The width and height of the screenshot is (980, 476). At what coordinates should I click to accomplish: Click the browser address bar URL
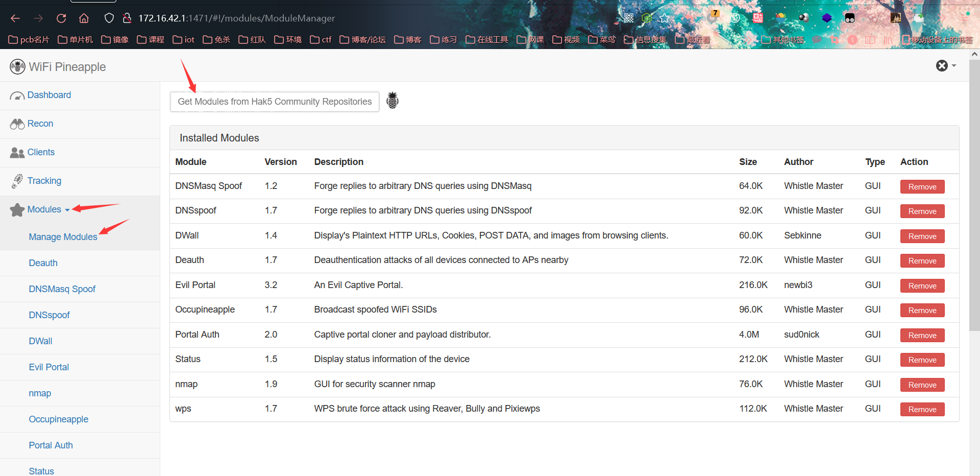point(236,18)
